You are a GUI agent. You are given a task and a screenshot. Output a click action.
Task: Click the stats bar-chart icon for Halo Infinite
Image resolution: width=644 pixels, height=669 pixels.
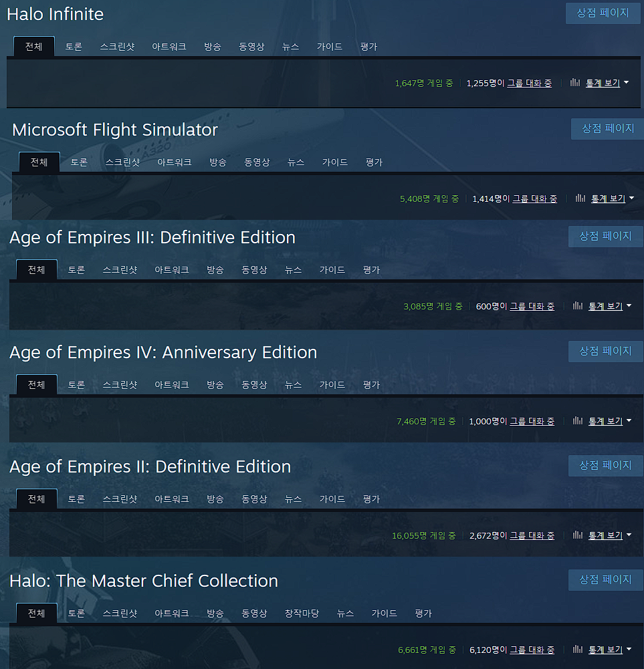tap(575, 82)
